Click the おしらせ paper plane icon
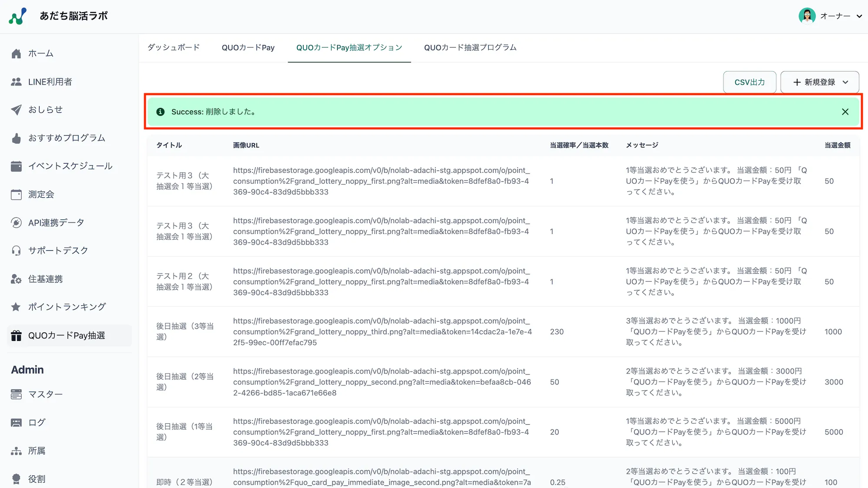 [16, 110]
